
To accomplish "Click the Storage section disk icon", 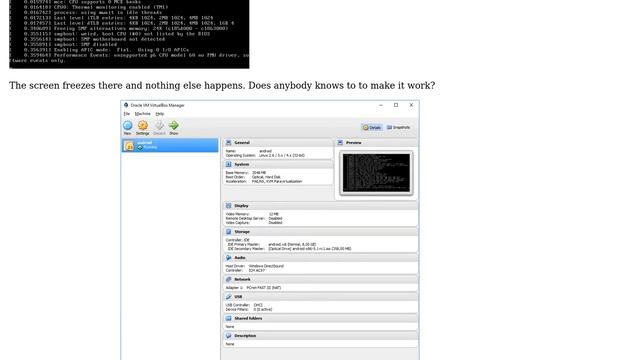I will (229, 231).
